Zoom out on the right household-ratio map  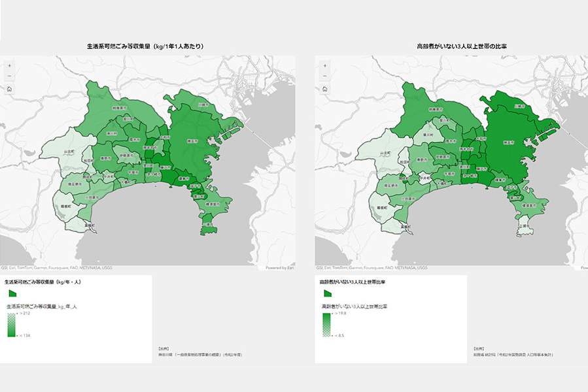(325, 76)
